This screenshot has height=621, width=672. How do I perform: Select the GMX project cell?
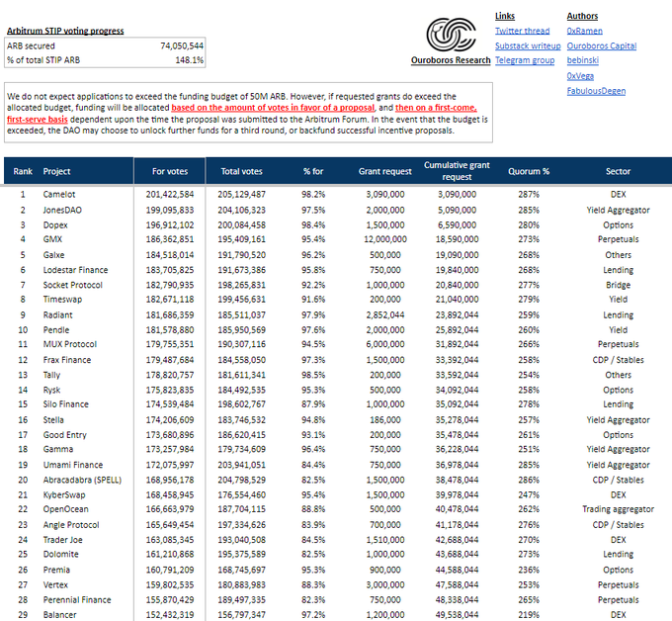52,239
